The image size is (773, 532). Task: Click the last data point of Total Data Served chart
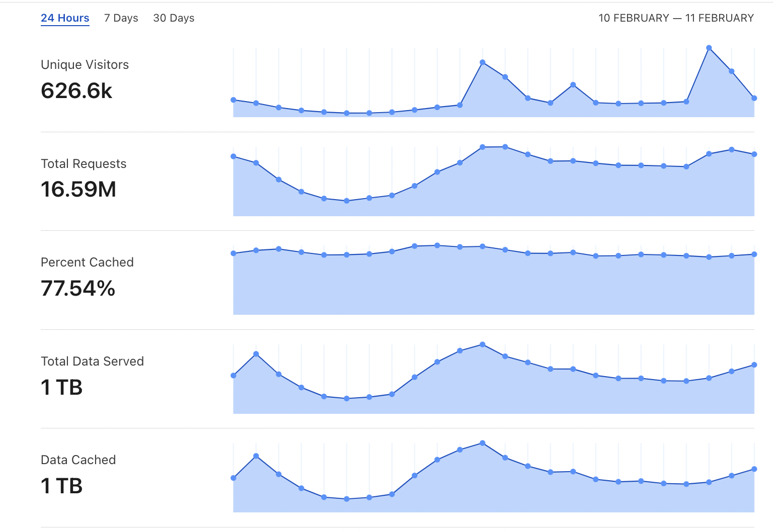(x=754, y=365)
